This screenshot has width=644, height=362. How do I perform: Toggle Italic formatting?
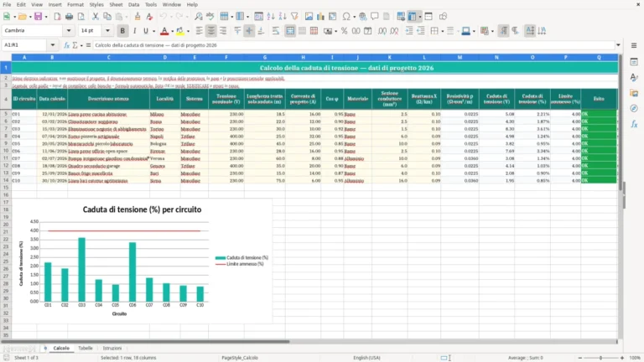point(134,31)
